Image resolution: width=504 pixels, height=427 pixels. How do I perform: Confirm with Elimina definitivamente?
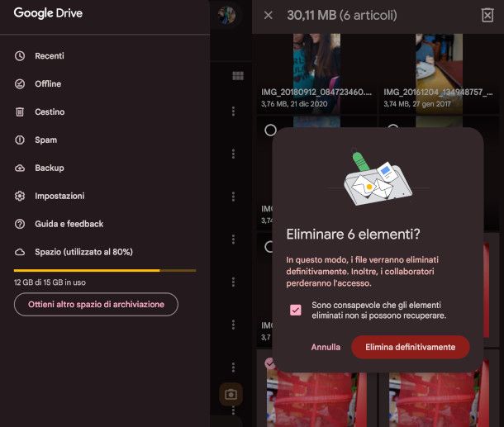(411, 347)
